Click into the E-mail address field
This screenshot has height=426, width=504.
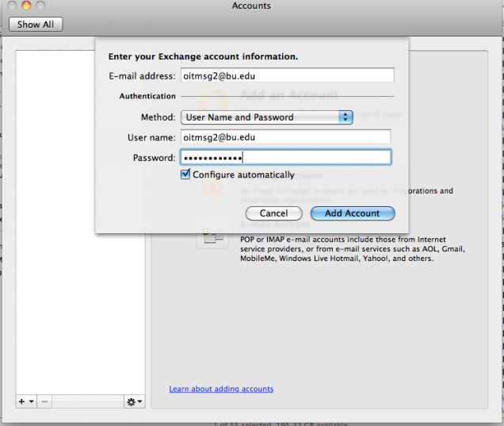[x=286, y=75]
